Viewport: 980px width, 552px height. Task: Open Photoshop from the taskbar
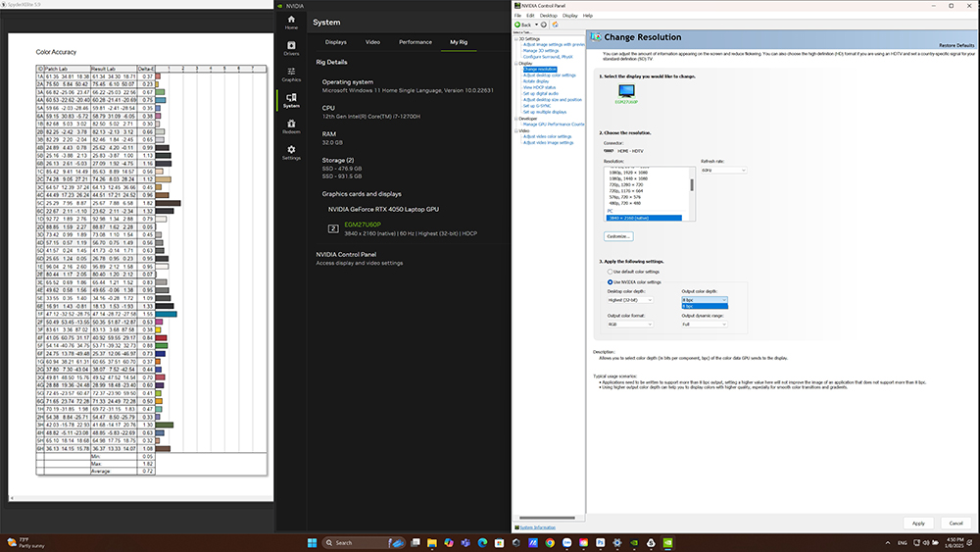click(x=601, y=542)
